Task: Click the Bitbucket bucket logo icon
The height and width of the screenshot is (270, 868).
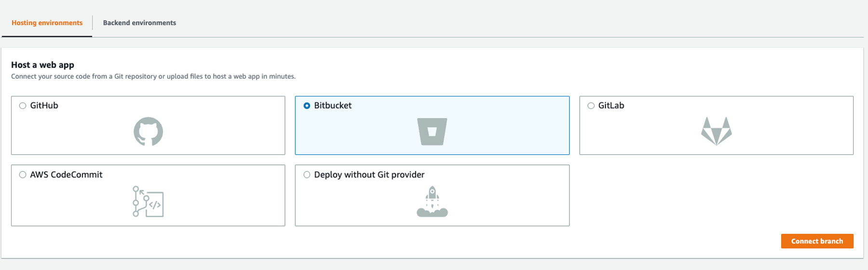Action: pos(432,132)
